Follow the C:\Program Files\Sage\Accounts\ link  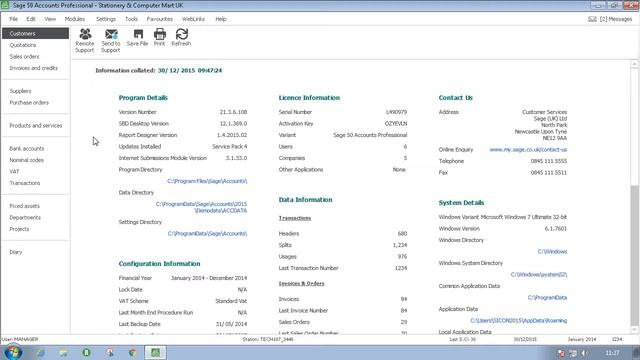(207, 181)
